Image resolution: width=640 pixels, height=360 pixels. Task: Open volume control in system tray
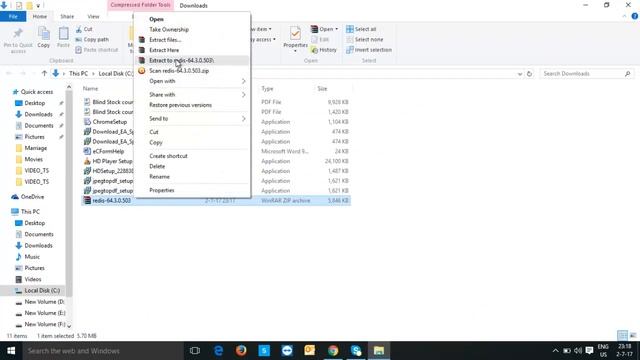tap(578, 351)
